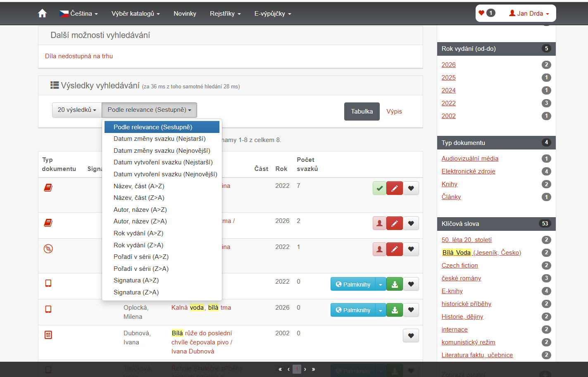Open the 20 výsledků page size dropdown
This screenshot has width=588, height=377.
(x=77, y=110)
